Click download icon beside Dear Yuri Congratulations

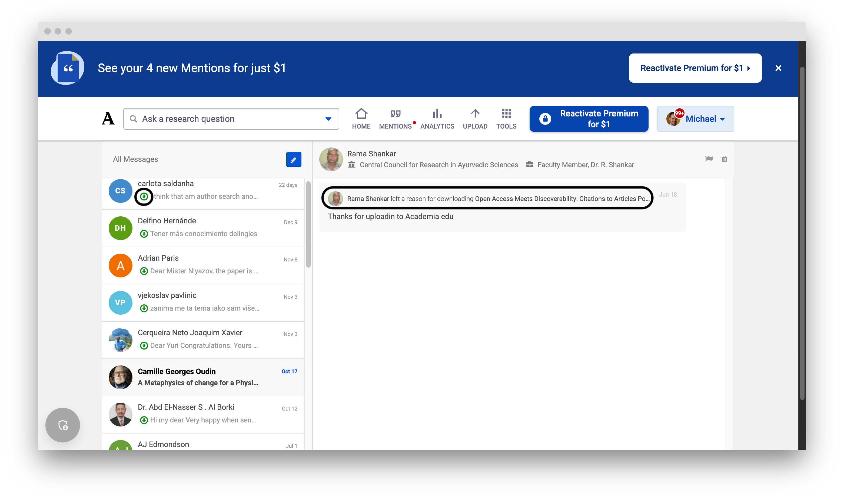coord(144,345)
